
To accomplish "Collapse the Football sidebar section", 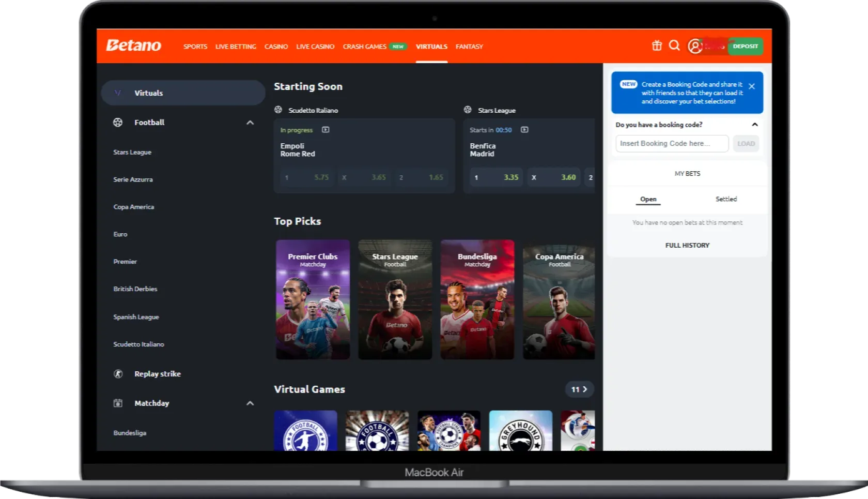I will (x=250, y=123).
